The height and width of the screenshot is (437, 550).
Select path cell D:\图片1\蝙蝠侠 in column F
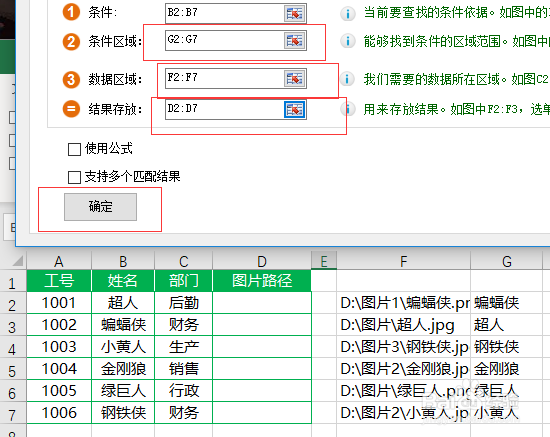click(403, 303)
